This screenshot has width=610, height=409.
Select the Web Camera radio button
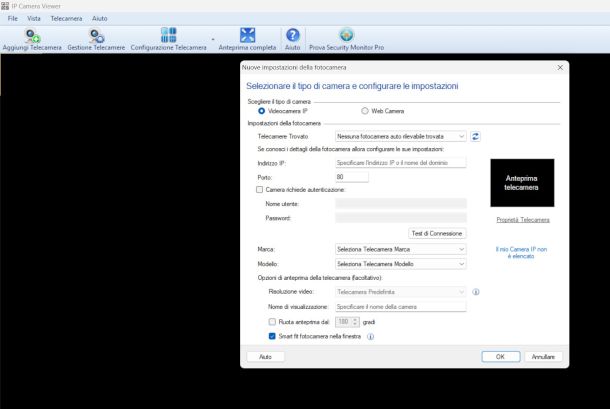365,111
